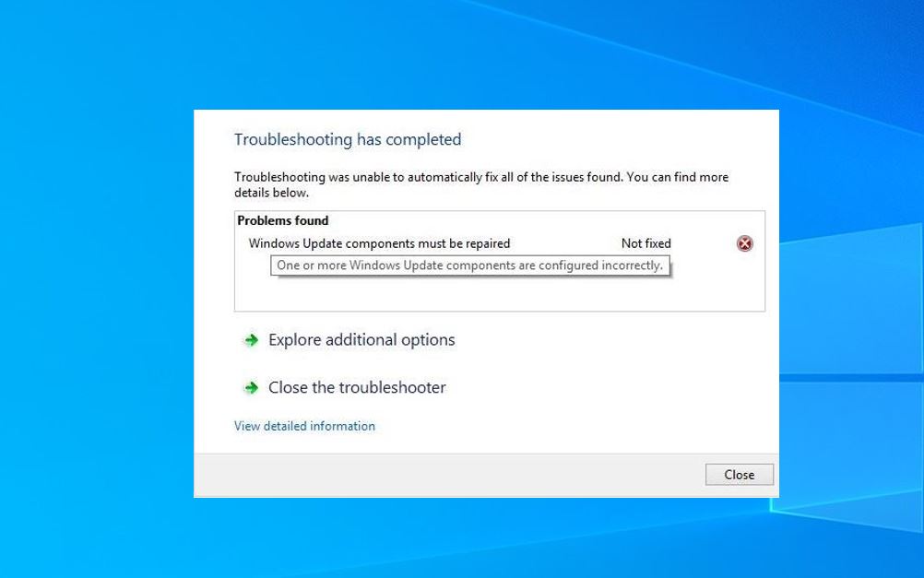Image resolution: width=924 pixels, height=578 pixels.
Task: Open Explore additional options
Action: point(361,340)
